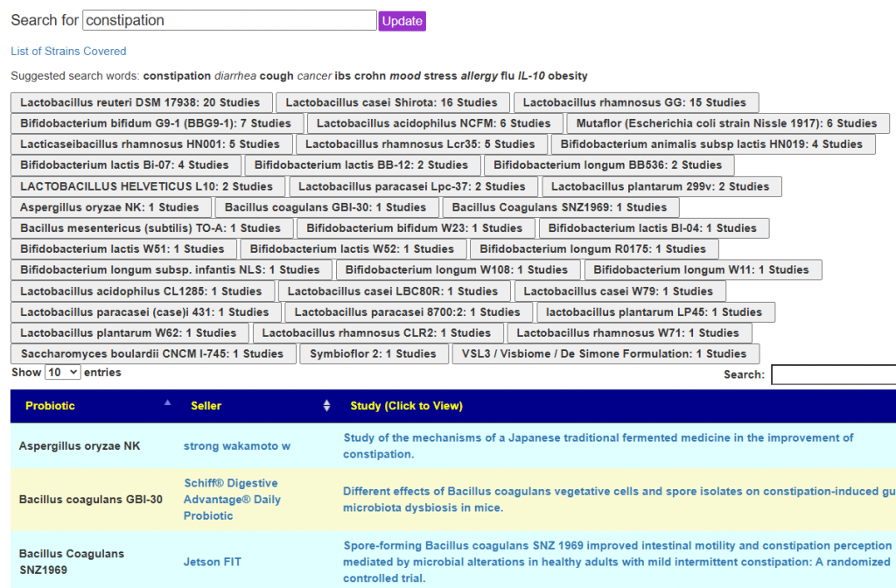Pick Bifidobacterium longum BB536 button
The width and height of the screenshot is (896, 588).
pyautogui.click(x=608, y=165)
